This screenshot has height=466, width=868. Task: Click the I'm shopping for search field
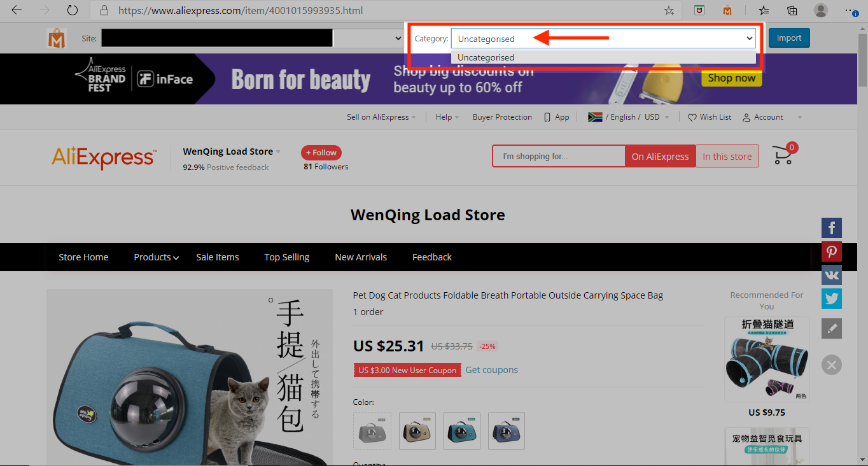pos(559,157)
